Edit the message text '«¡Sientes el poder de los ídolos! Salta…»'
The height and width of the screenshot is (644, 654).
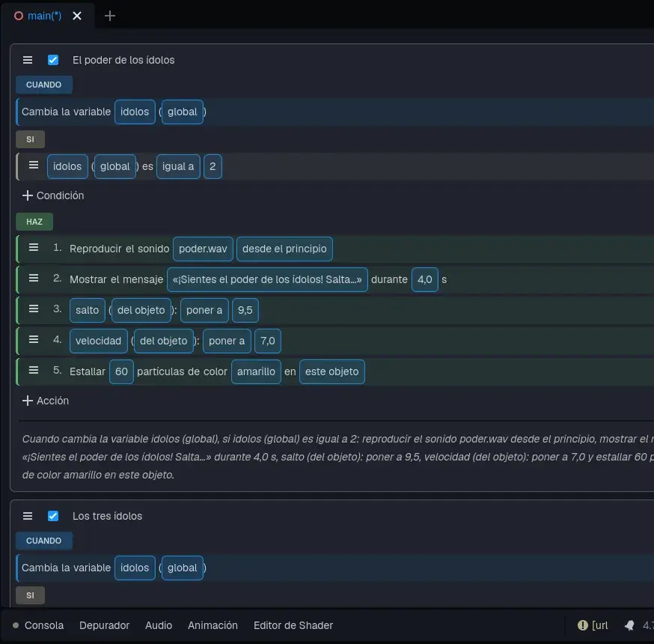[x=267, y=279]
